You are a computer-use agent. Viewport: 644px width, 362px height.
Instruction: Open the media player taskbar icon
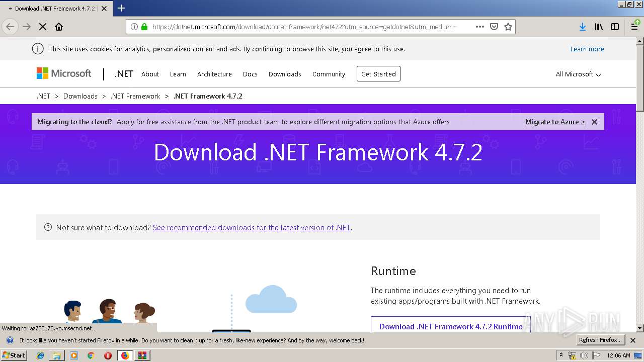[x=74, y=355]
